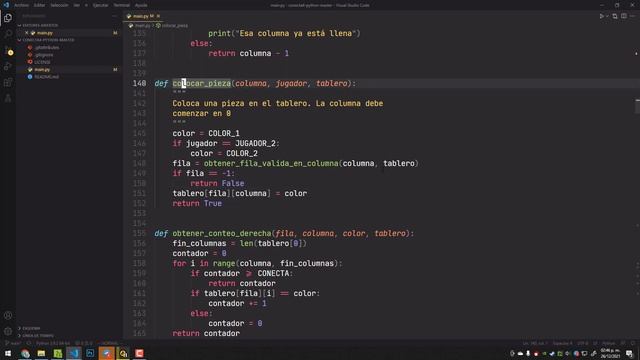Image resolution: width=640 pixels, height=360 pixels.
Task: Click obtener_fila_valida_en_columna call on line 148
Action: 271,163
